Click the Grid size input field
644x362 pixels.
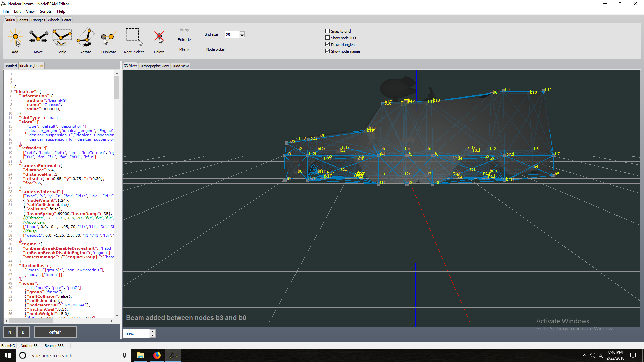[x=232, y=34]
